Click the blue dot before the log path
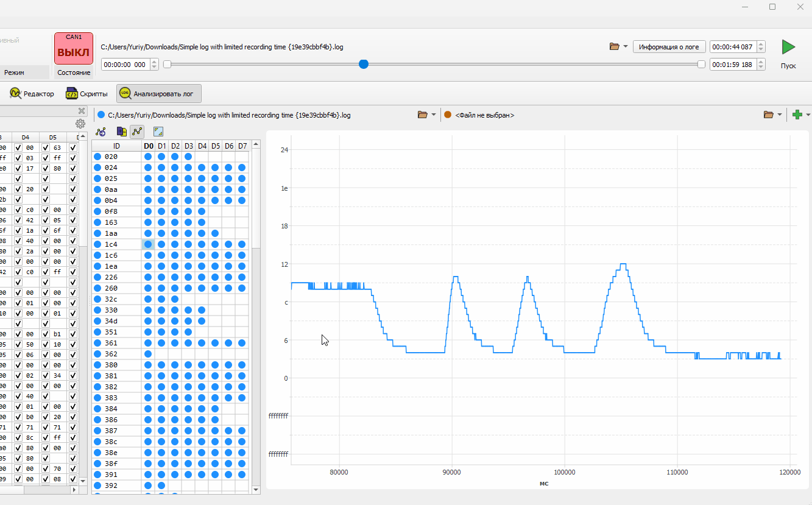Screen dimensions: 812x505 tap(101, 115)
